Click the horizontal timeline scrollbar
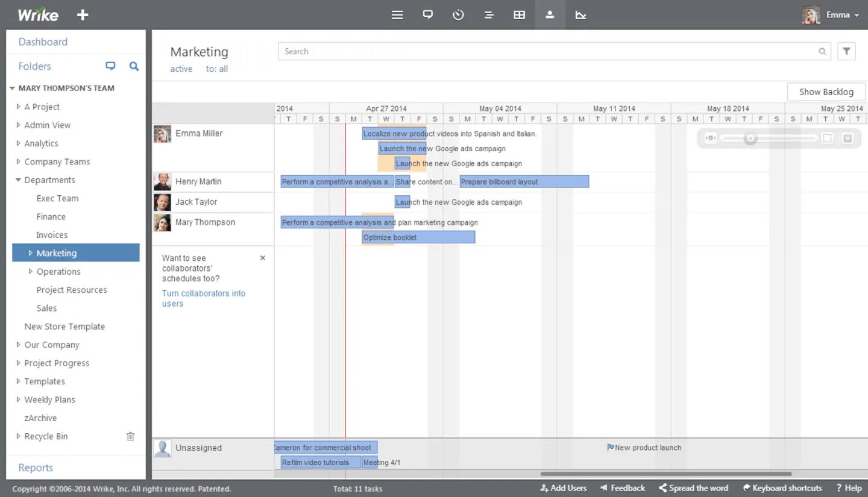Image resolution: width=868 pixels, height=497 pixels. tap(666, 474)
